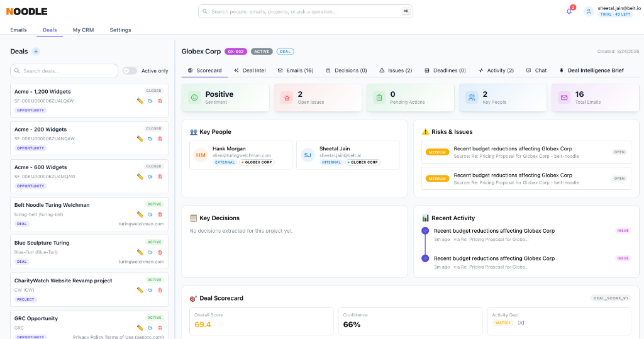Screen dimensions: 644x339
Task: Edit the Blue Sculpture Turing deal
Action: click(140, 252)
